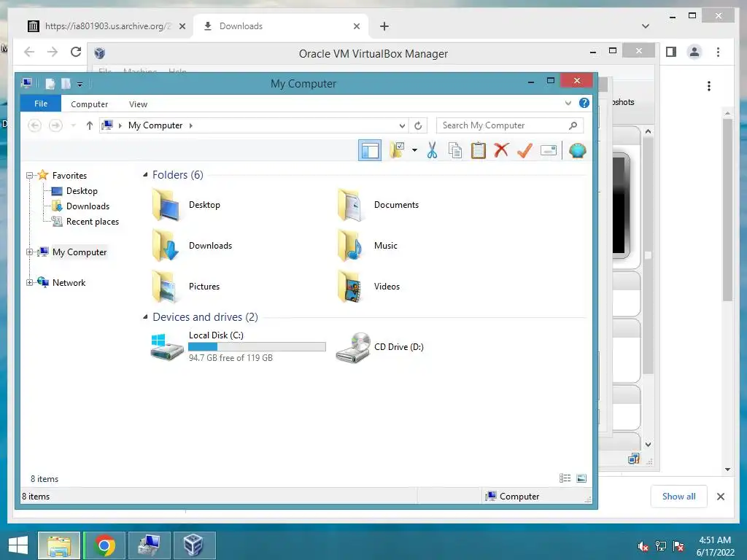This screenshot has width=747, height=560.
Task: Select the Music folder icon
Action: (351, 246)
